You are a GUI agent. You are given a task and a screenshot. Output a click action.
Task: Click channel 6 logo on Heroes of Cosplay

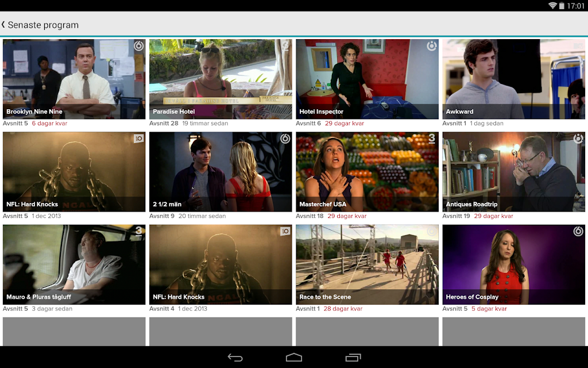pos(578,232)
